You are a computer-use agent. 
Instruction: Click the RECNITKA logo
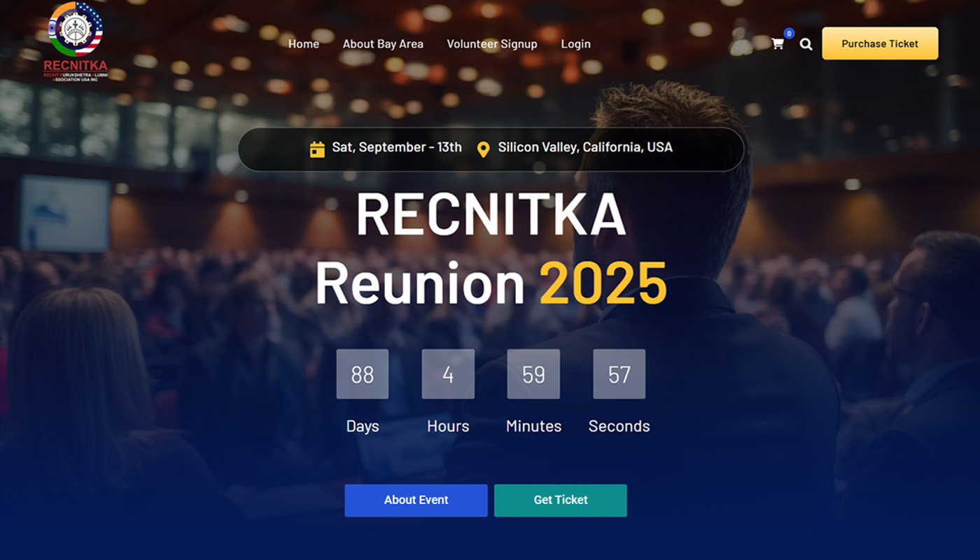[x=75, y=42]
